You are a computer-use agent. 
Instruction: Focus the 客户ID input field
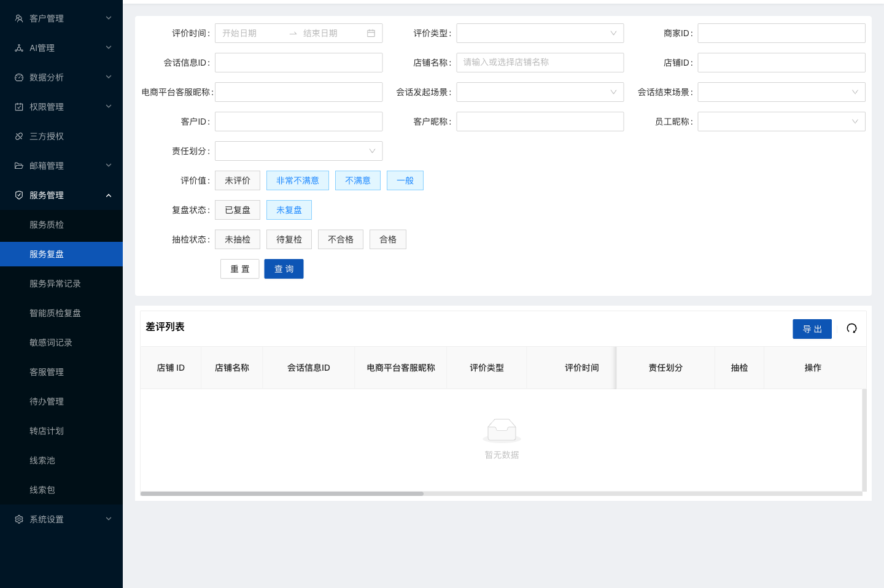click(299, 122)
